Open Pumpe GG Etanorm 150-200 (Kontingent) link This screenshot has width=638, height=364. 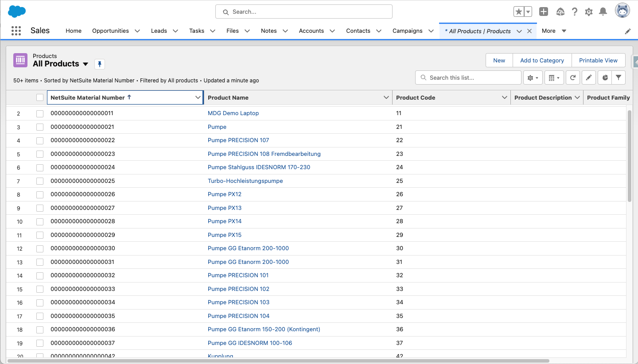click(x=264, y=329)
